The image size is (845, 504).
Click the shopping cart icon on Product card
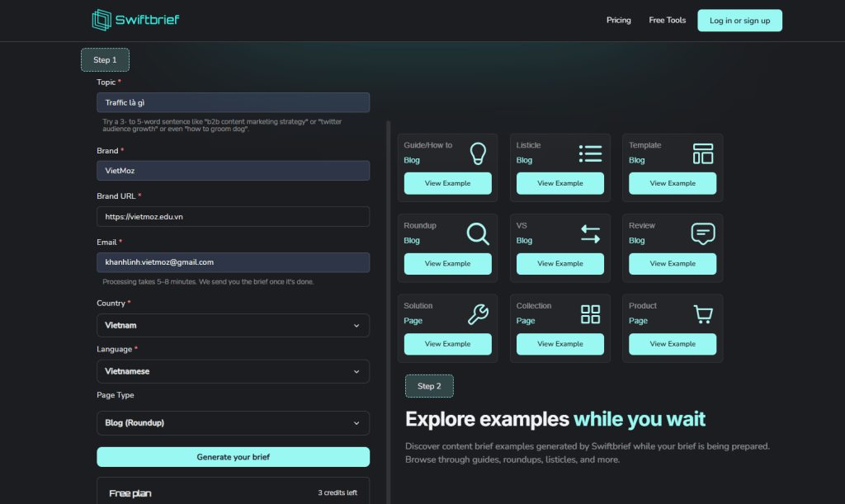tap(702, 313)
